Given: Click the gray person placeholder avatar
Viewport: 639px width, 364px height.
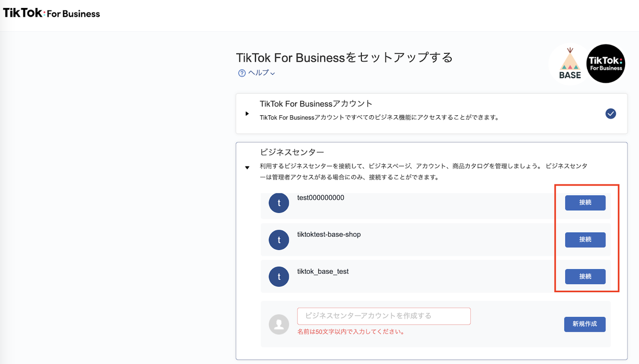Looking at the screenshot, I should click(279, 324).
